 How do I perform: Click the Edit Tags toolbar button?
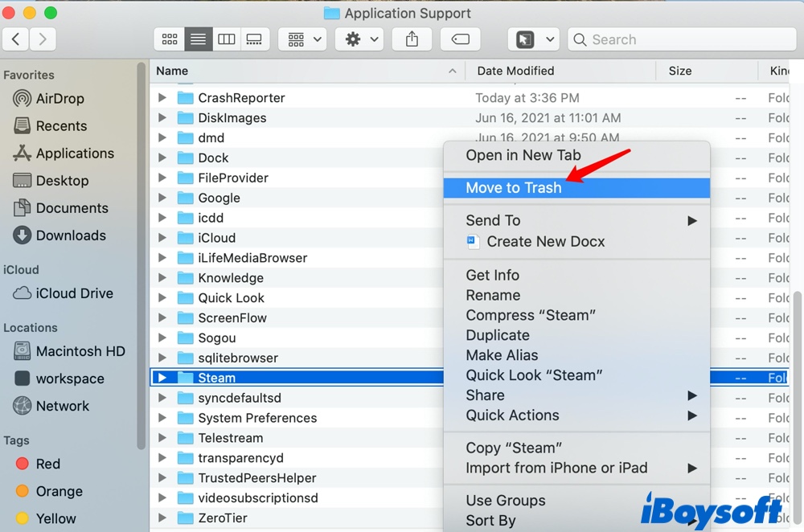pos(460,39)
